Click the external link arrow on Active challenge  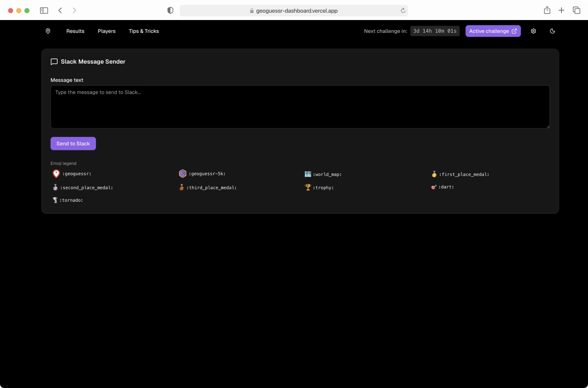coord(514,31)
